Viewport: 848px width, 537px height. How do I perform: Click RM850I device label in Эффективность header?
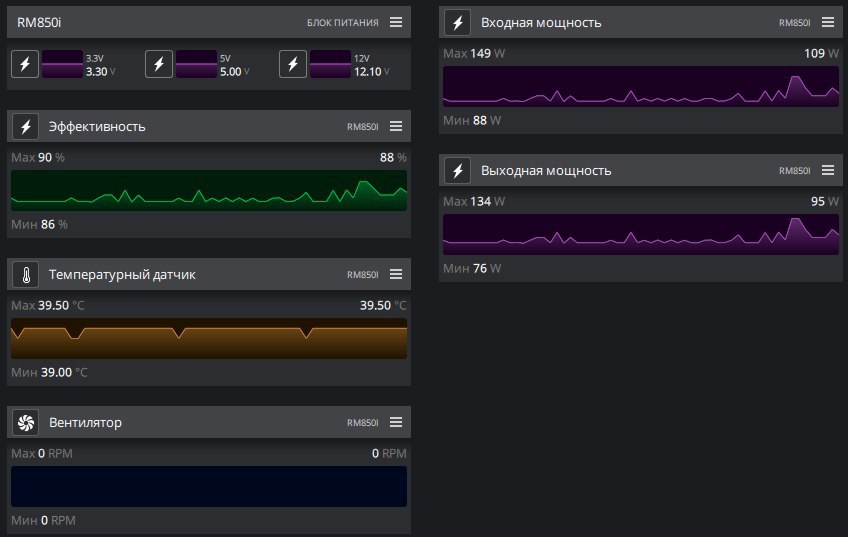[363, 127]
